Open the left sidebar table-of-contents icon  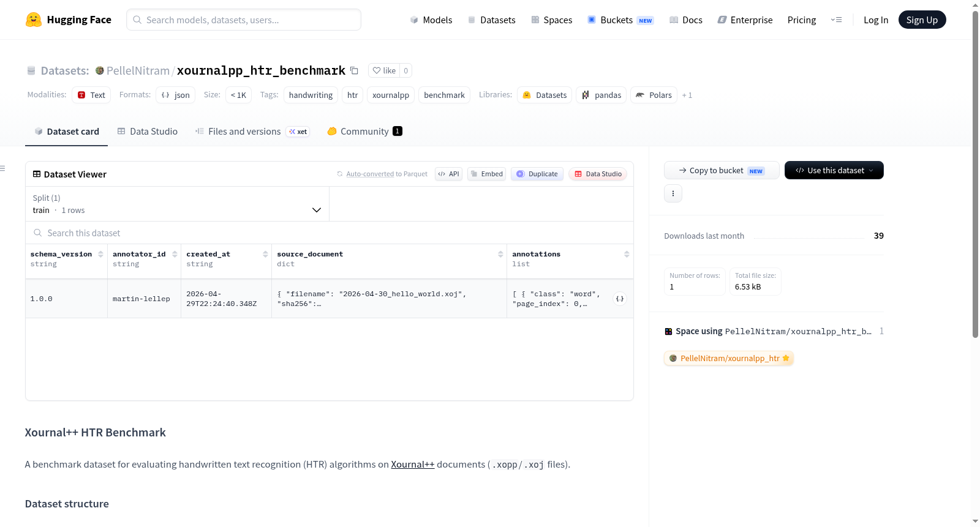tap(2, 168)
